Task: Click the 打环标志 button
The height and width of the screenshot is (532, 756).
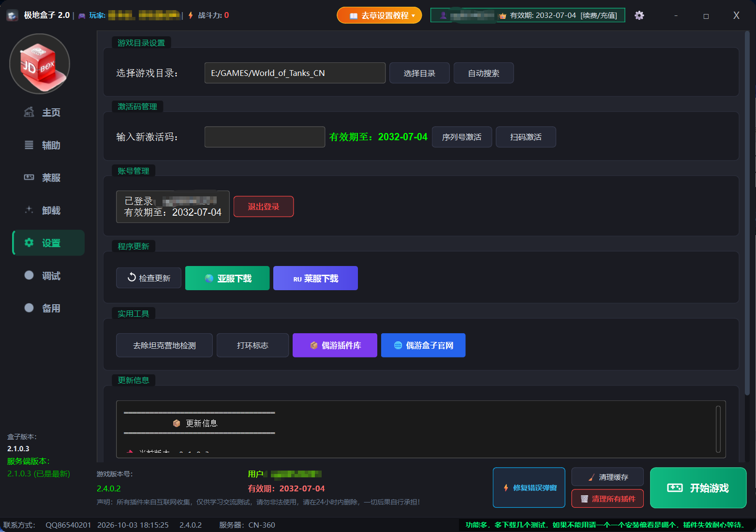Action: (x=252, y=345)
